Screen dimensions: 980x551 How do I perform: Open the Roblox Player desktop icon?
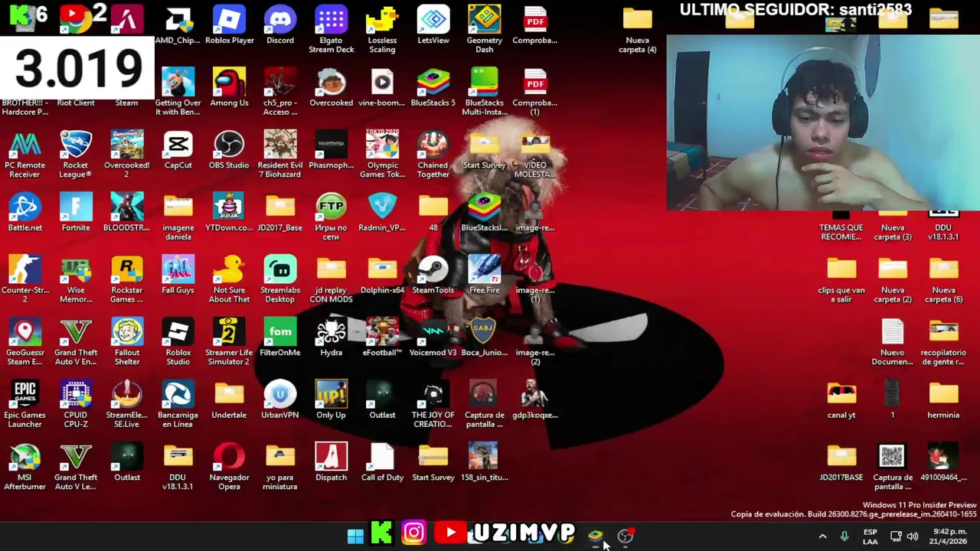229,25
